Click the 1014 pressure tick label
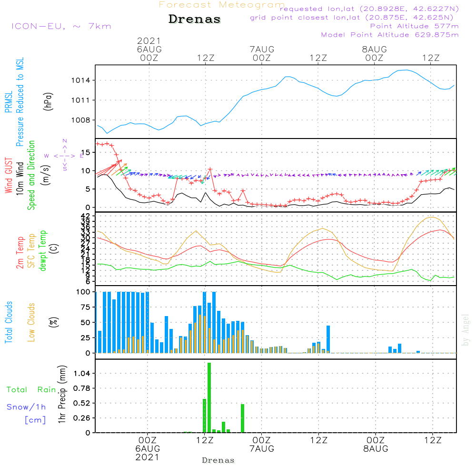Viewport: 476px width, 476px height. [x=81, y=80]
